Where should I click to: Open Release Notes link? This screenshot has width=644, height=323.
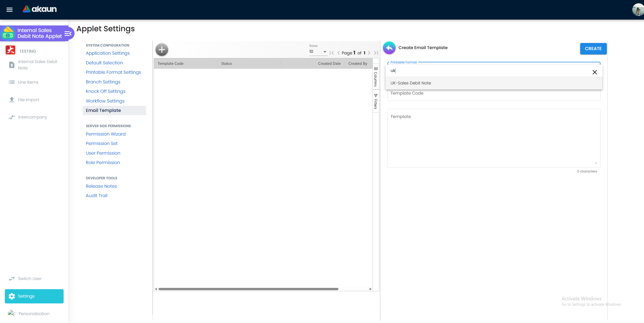point(101,186)
